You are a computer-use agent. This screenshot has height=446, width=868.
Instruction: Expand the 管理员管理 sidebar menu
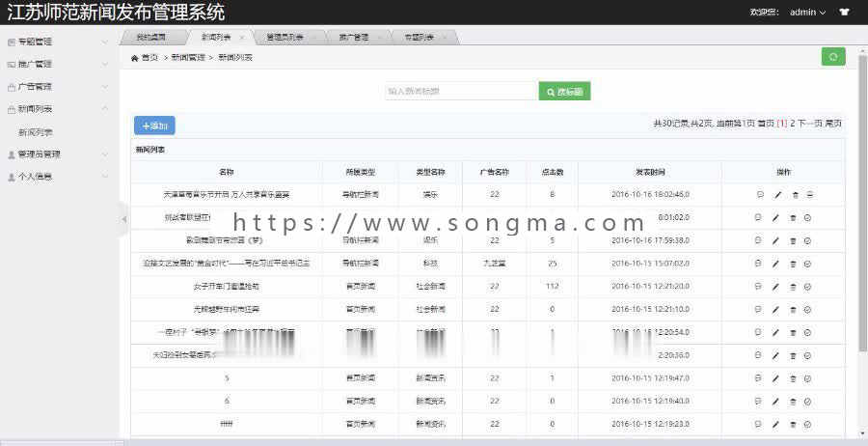click(x=59, y=154)
